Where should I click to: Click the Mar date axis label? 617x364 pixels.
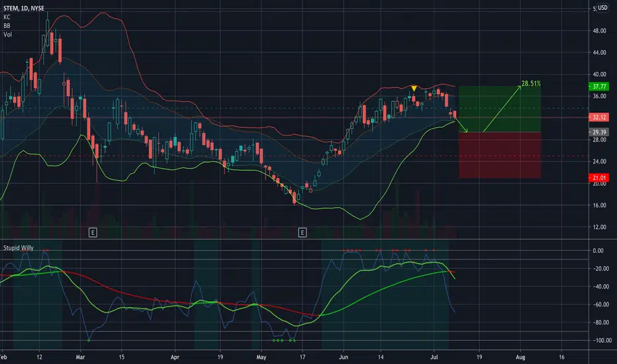pyautogui.click(x=80, y=357)
